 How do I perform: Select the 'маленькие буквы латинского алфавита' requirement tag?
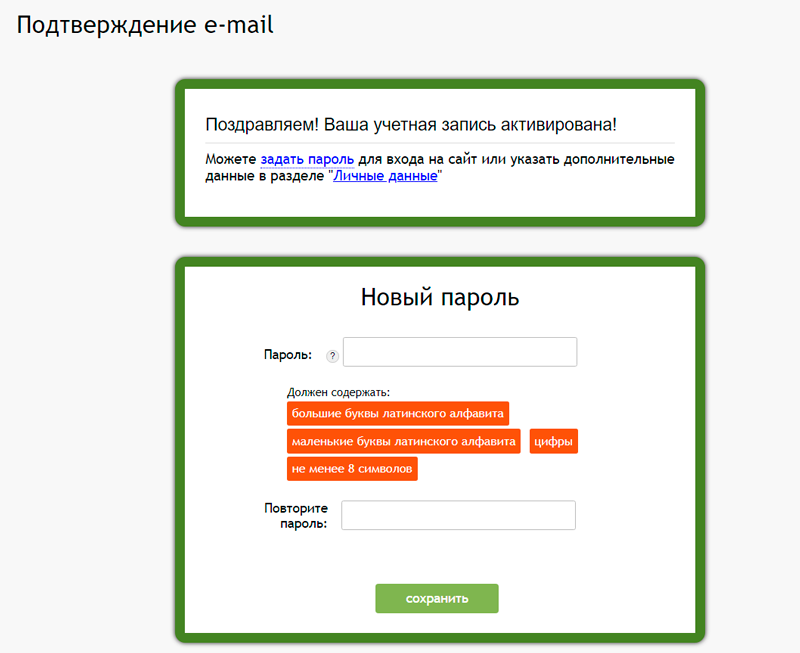point(404,441)
